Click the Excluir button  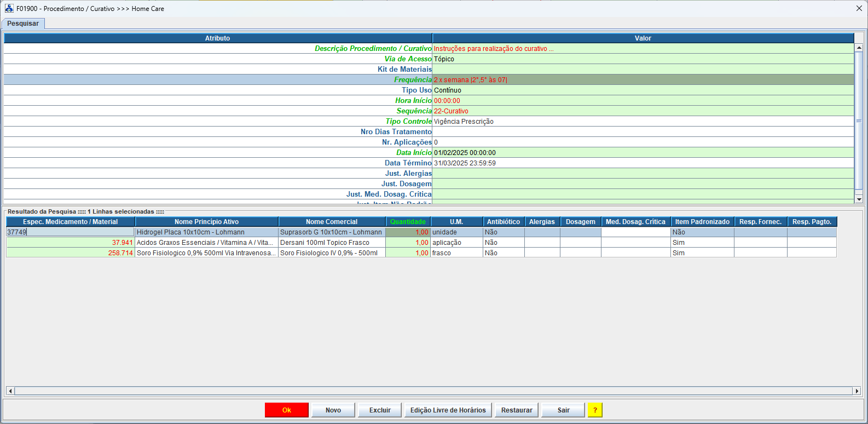[x=380, y=410]
